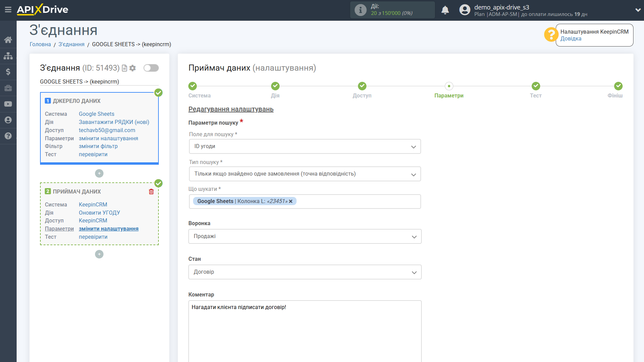Viewport: 644px width, 362px height.
Task: Click the orange help question icon
Action: click(551, 35)
